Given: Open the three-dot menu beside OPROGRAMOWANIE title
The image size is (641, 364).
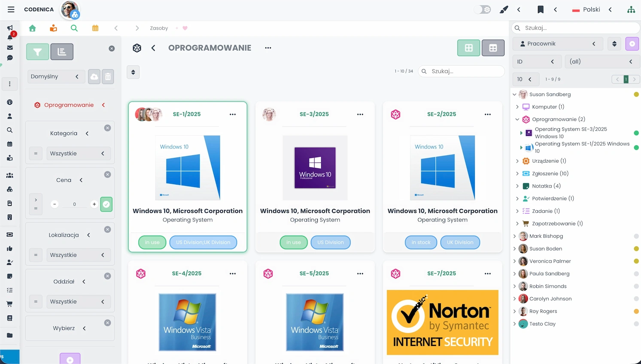Looking at the screenshot, I should click(x=268, y=48).
